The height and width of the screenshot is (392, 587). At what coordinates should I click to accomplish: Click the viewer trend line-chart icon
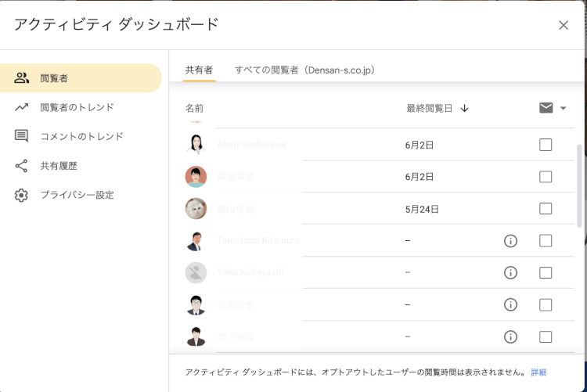pyautogui.click(x=21, y=107)
